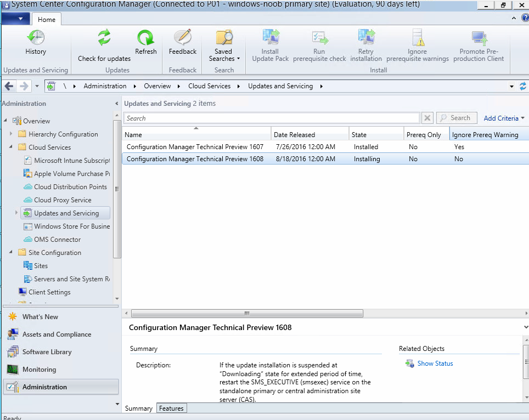Image resolution: width=529 pixels, height=420 pixels.
Task: Click the address bar refresh icon
Action: coord(523,86)
